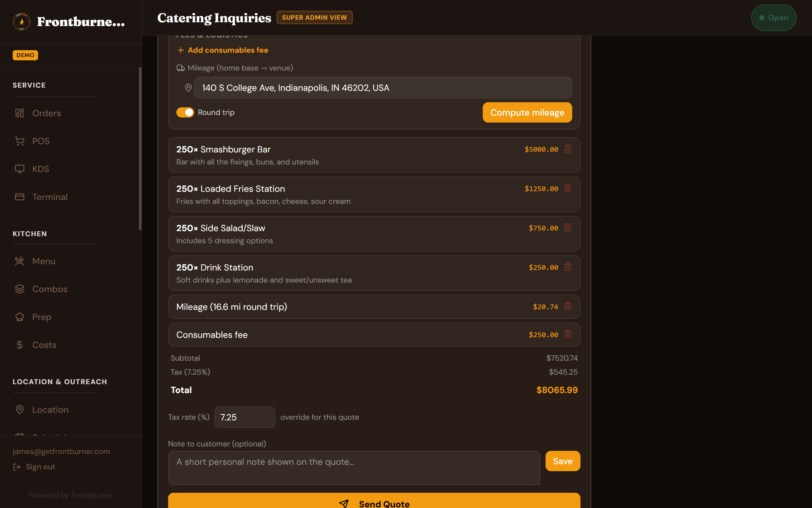Save the note to customer
This screenshot has height=508, width=812.
(563, 461)
